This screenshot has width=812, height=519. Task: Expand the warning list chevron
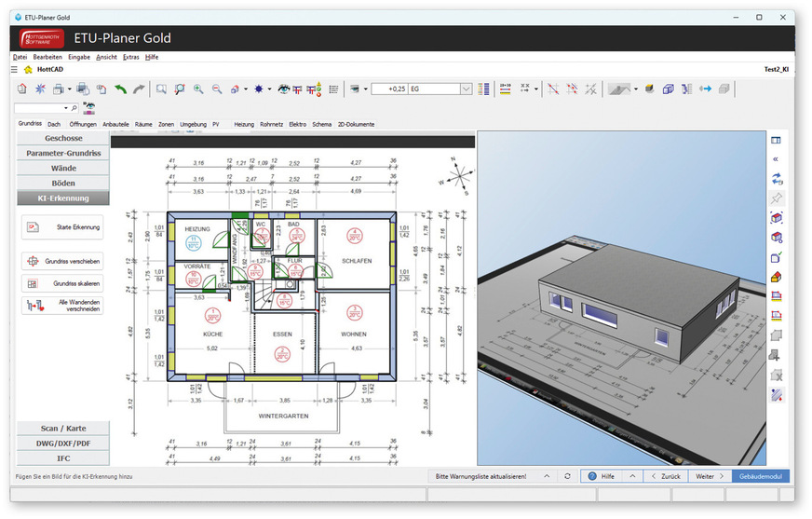548,476
